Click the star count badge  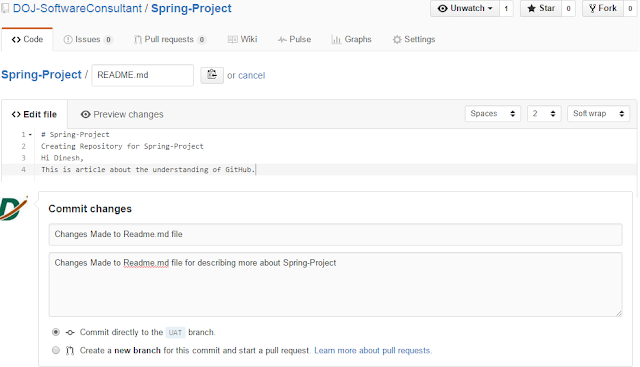(x=568, y=8)
